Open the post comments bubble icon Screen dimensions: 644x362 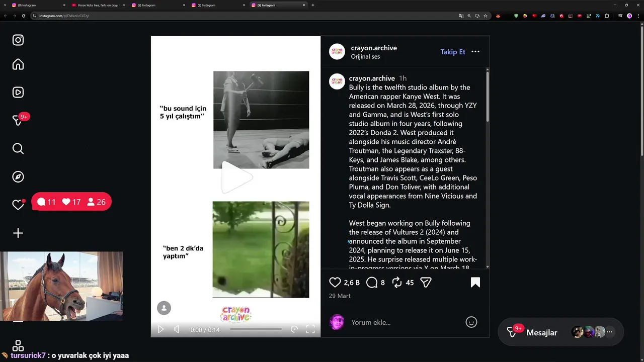(x=372, y=283)
